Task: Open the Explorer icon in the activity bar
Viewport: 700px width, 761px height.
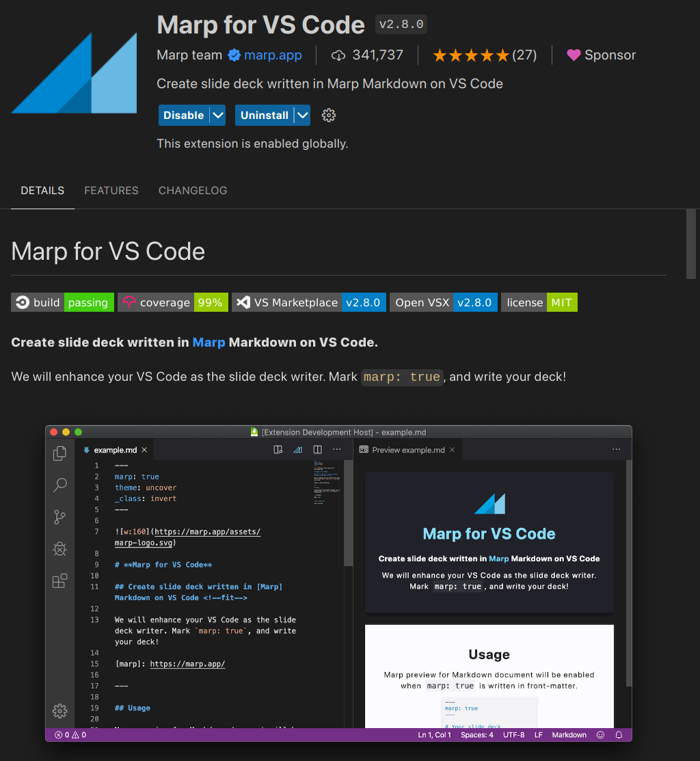Action: (x=59, y=453)
